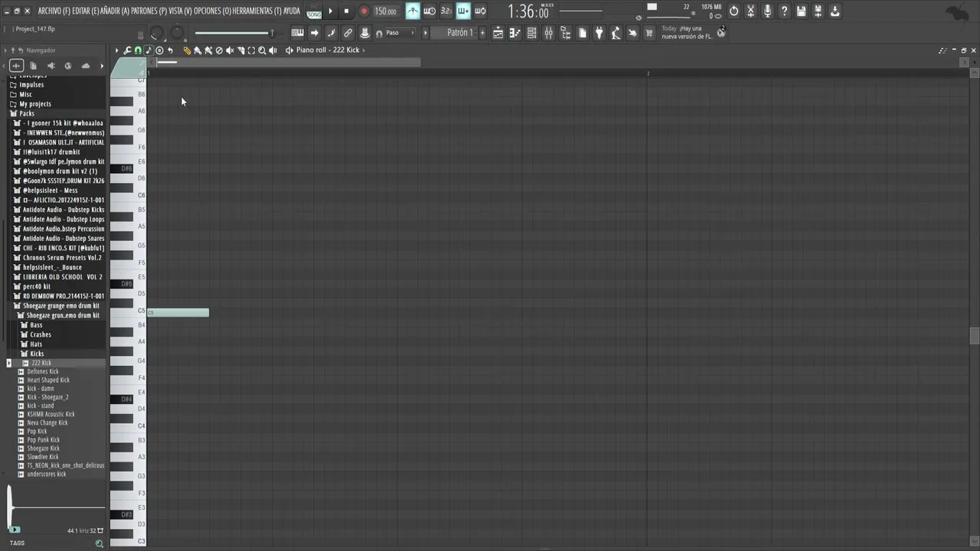Click the audio editor scissors icon

750,11
